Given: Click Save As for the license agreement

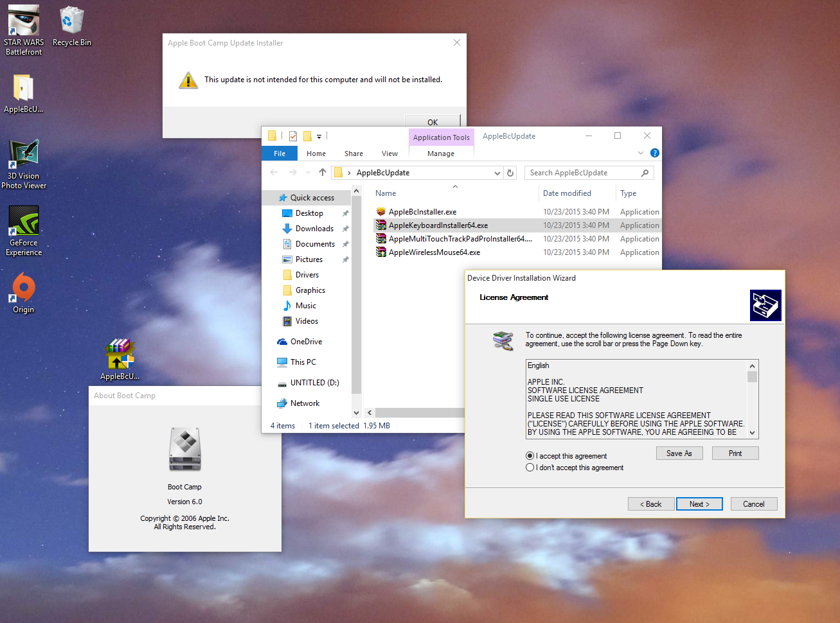Looking at the screenshot, I should click(679, 453).
